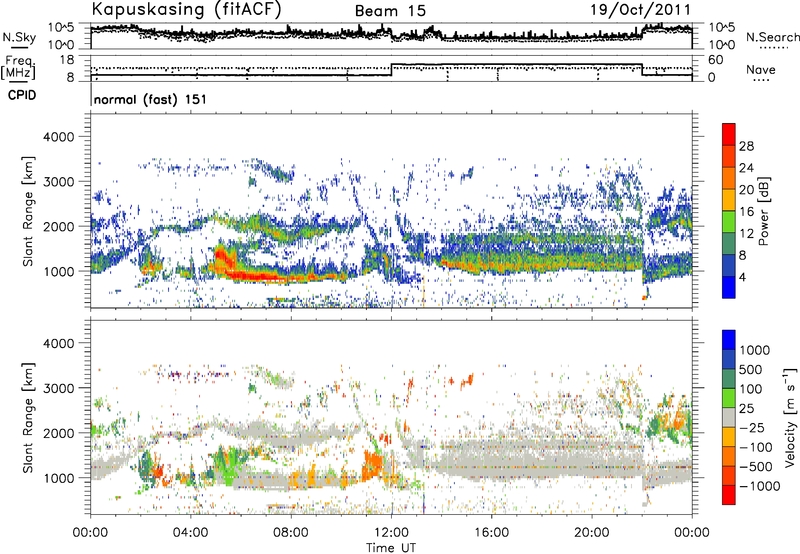This screenshot has width=800, height=554.
Task: Click the "Kapuskasing (fitACF)" plot title
Action: pyautogui.click(x=186, y=10)
